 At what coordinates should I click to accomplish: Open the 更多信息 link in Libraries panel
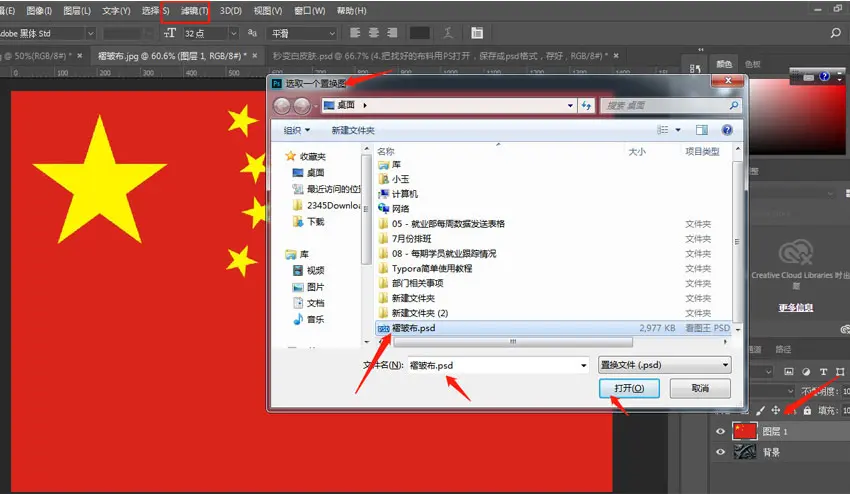[x=796, y=307]
